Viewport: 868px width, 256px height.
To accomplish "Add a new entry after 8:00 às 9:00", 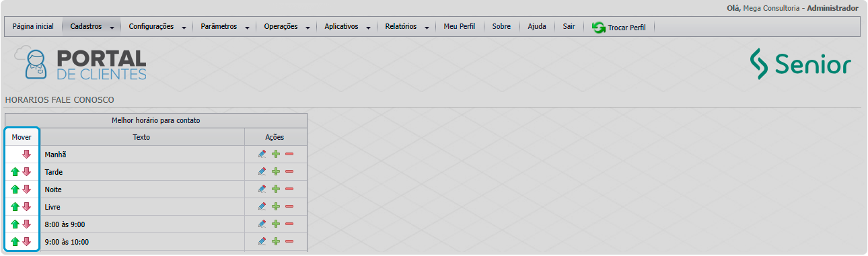I will tap(276, 224).
